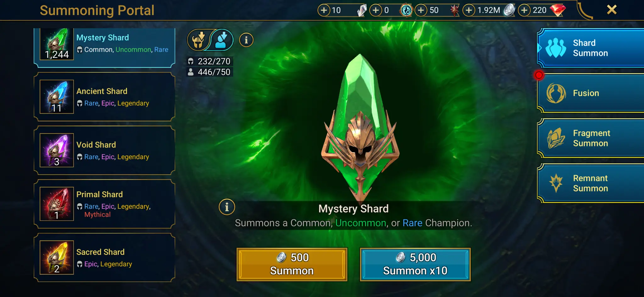This screenshot has height=297, width=644.
Task: Select the Mystery Shard list entry
Action: point(104,47)
